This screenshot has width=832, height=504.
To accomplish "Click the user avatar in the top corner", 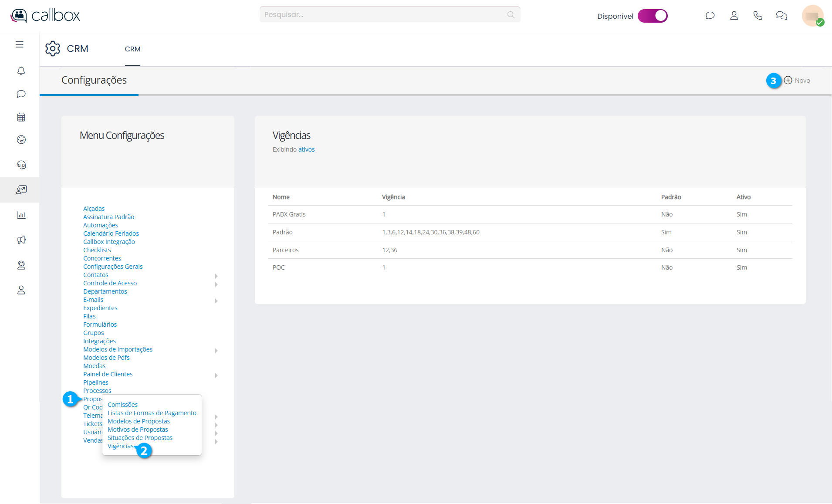I will pos(812,16).
